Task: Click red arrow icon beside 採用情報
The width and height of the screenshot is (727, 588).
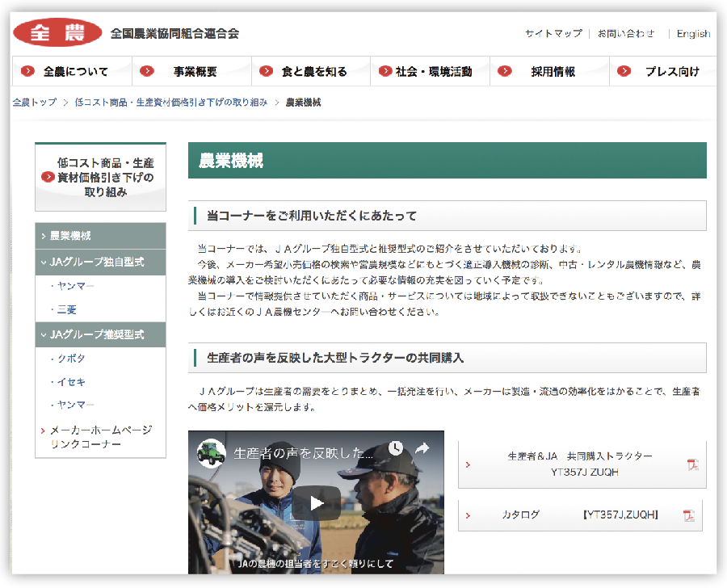Action: coord(504,71)
